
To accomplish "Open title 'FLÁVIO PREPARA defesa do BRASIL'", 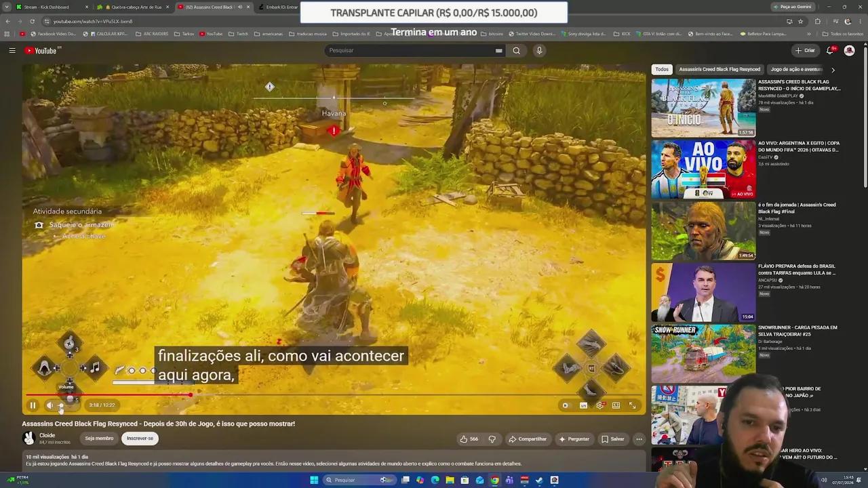I will [797, 269].
